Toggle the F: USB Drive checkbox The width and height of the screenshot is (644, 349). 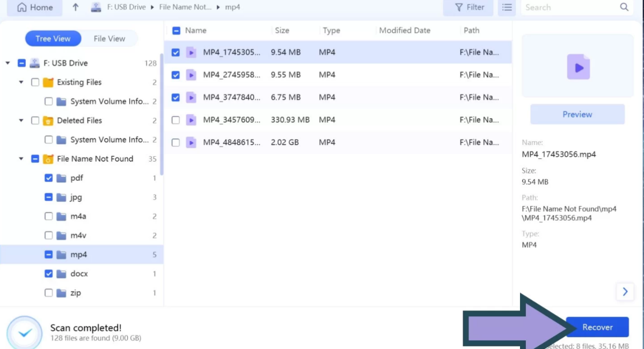[21, 63]
